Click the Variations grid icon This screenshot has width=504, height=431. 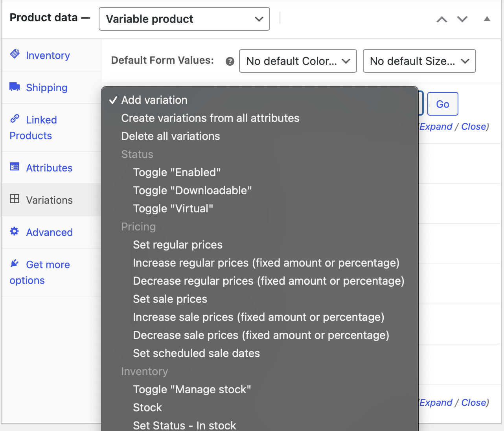click(x=15, y=199)
